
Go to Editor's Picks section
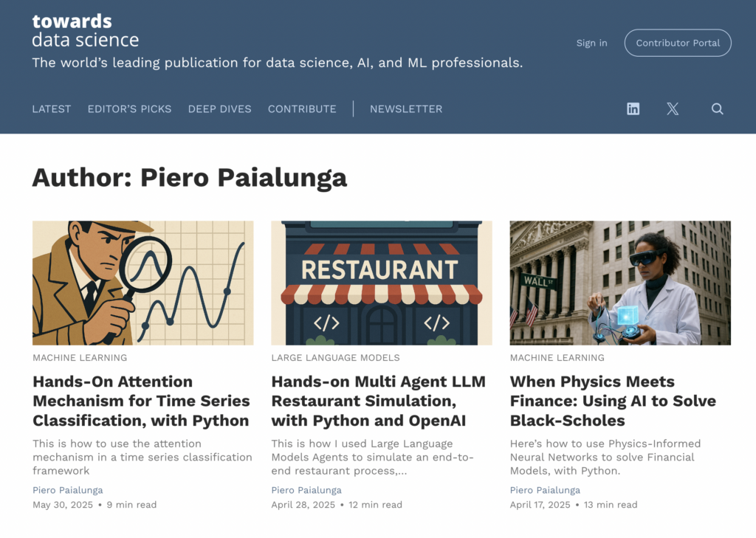click(x=129, y=108)
